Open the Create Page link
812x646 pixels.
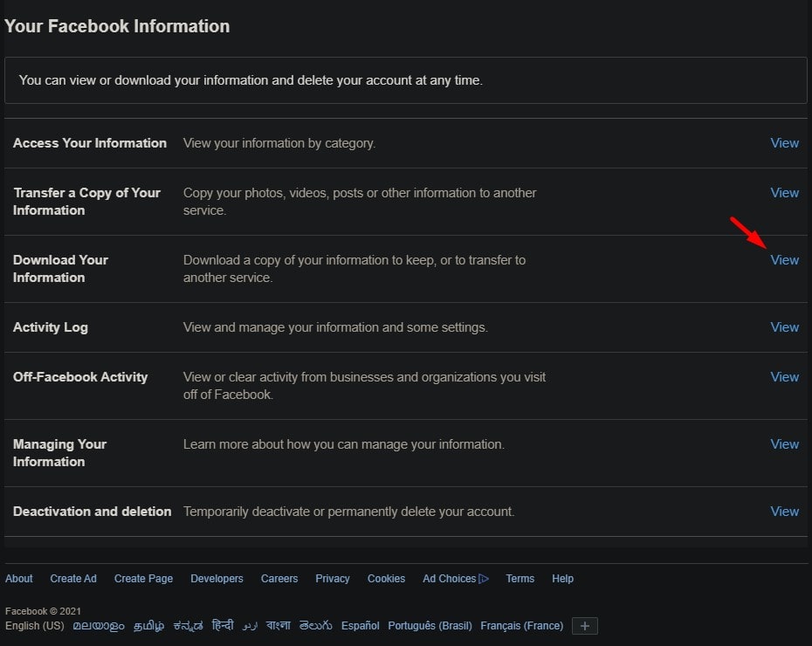coord(143,578)
